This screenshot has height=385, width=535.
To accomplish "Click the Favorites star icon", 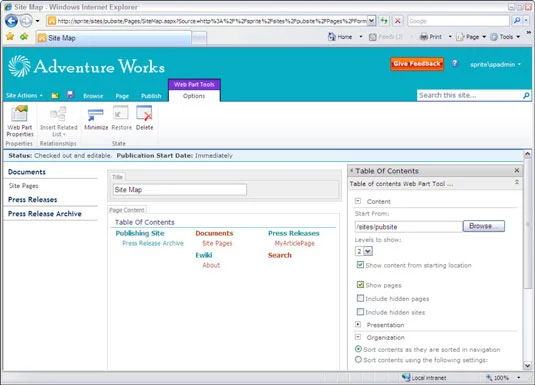I will [x=10, y=36].
